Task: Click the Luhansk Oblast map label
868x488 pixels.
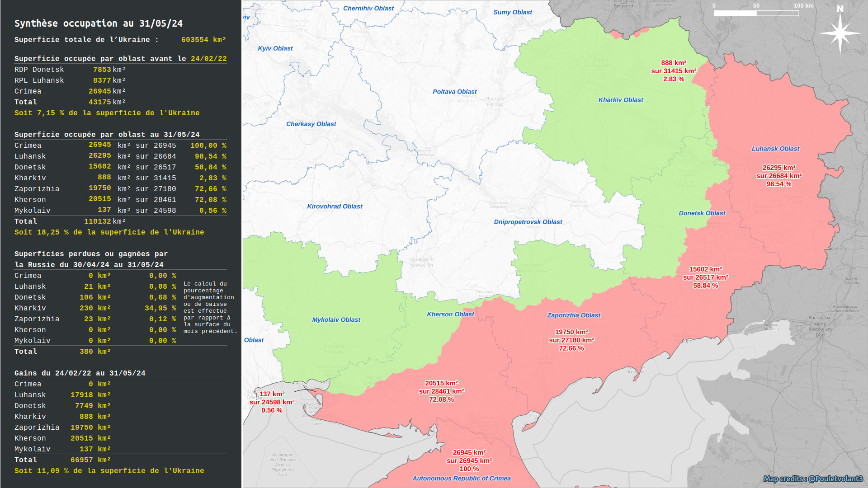Action: (x=775, y=149)
